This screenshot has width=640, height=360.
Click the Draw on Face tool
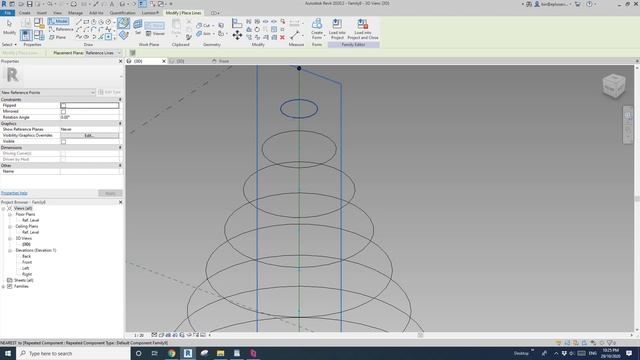tap(123, 23)
